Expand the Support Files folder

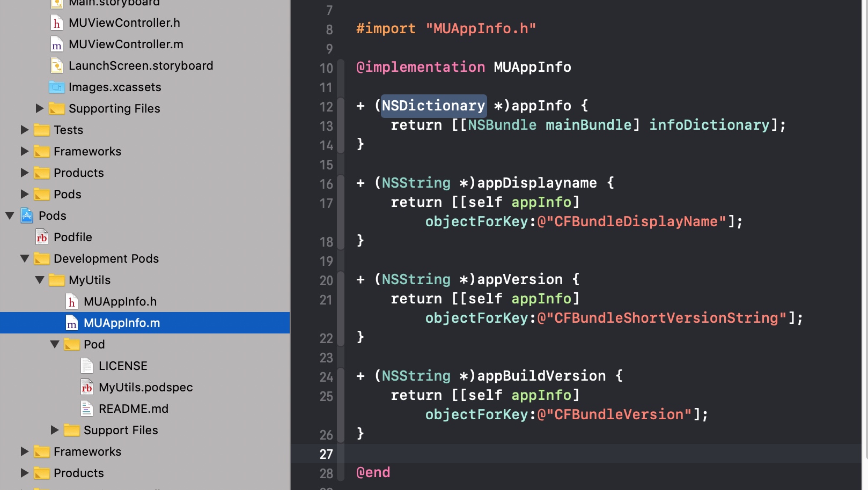click(x=54, y=430)
